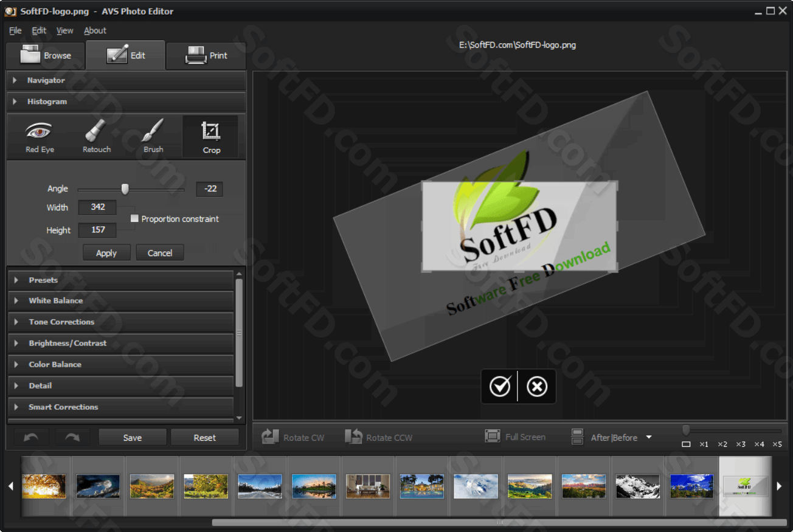Set zoom to x3
793x532 pixels.
741,444
